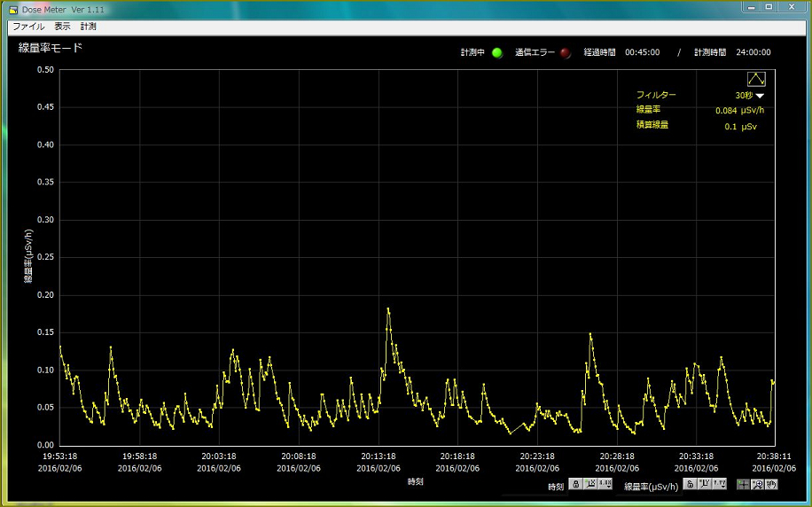Click the 0.50 maximum on the Y axis

44,70
